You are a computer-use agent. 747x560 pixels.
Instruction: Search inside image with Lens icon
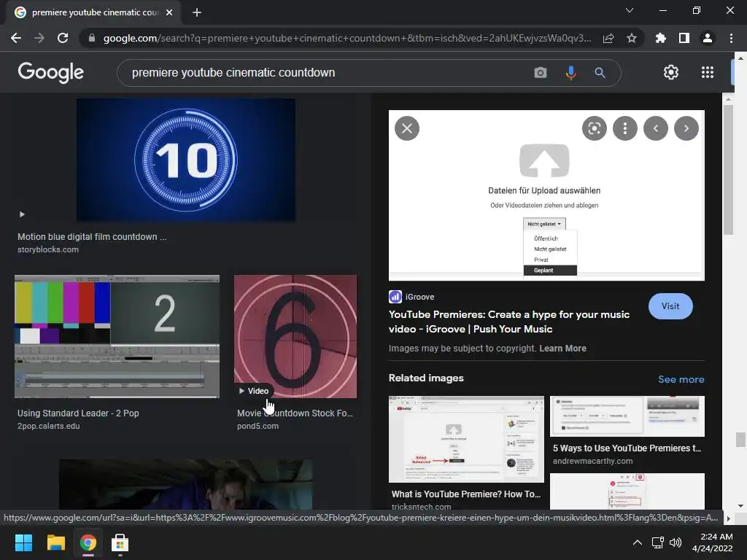[594, 128]
